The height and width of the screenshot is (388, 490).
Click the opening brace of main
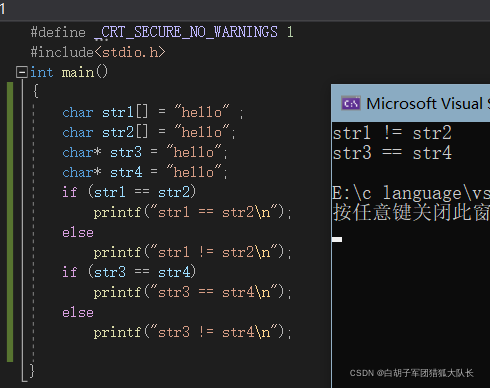(36, 91)
